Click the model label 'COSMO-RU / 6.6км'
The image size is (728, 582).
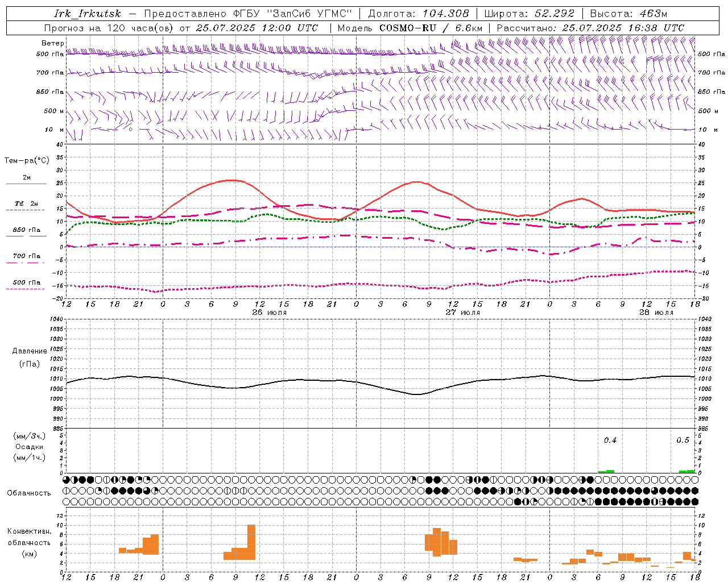click(x=431, y=28)
